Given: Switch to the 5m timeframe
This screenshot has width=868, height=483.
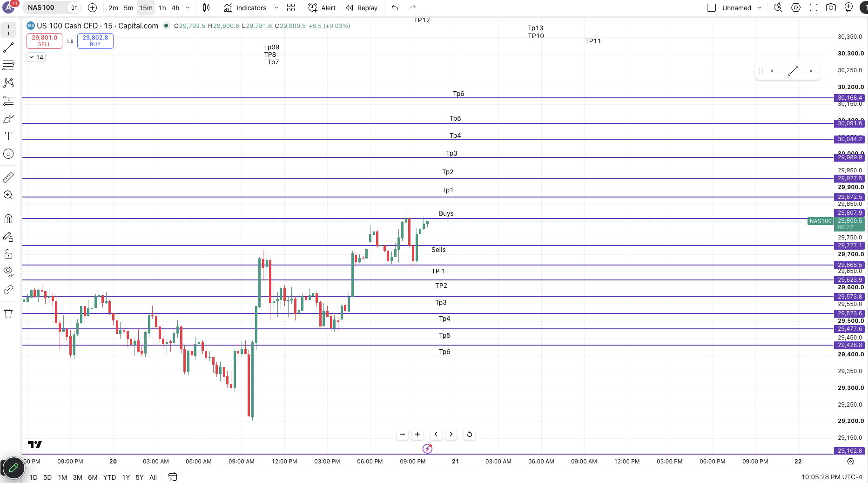Looking at the screenshot, I should tap(128, 7).
